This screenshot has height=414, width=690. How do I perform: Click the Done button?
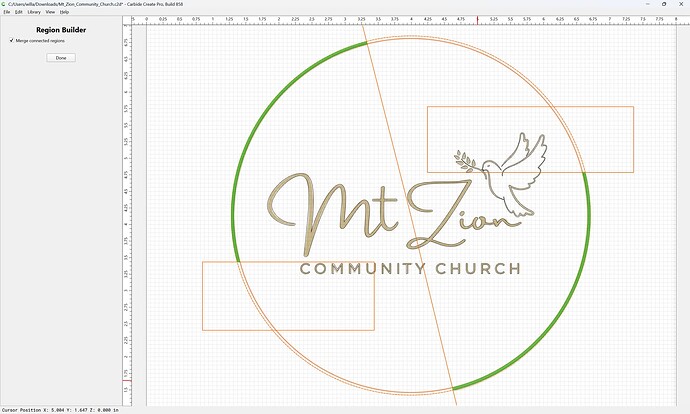pyautogui.click(x=61, y=58)
